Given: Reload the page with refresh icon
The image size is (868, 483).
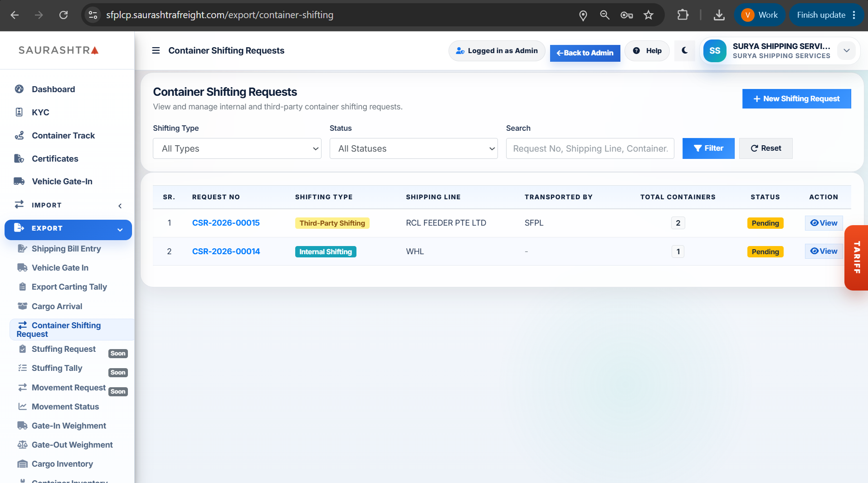Looking at the screenshot, I should coord(63,15).
